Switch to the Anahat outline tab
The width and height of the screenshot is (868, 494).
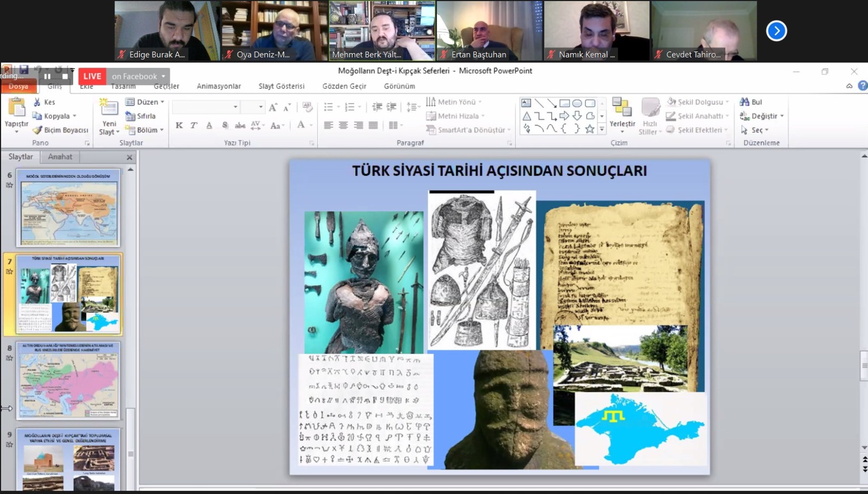click(x=60, y=157)
